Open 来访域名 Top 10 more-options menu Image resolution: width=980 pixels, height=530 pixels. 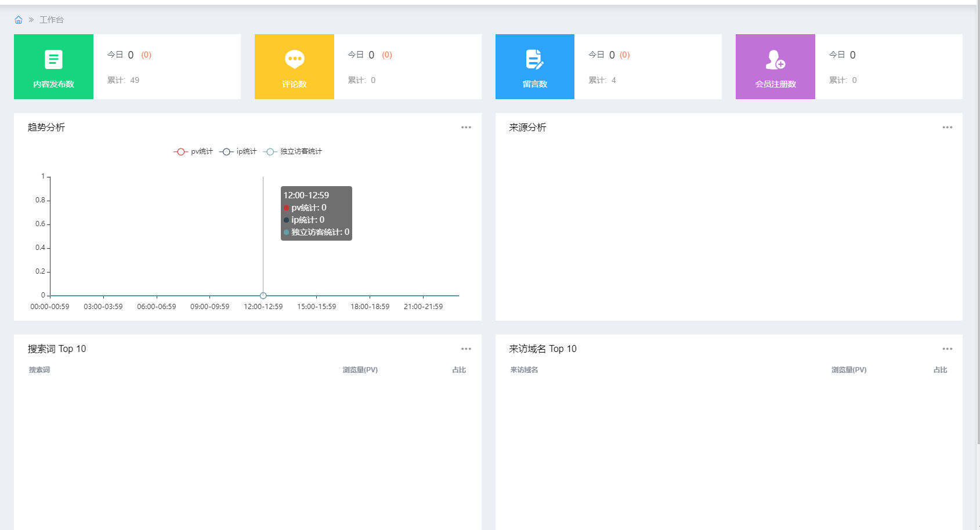[x=948, y=349]
